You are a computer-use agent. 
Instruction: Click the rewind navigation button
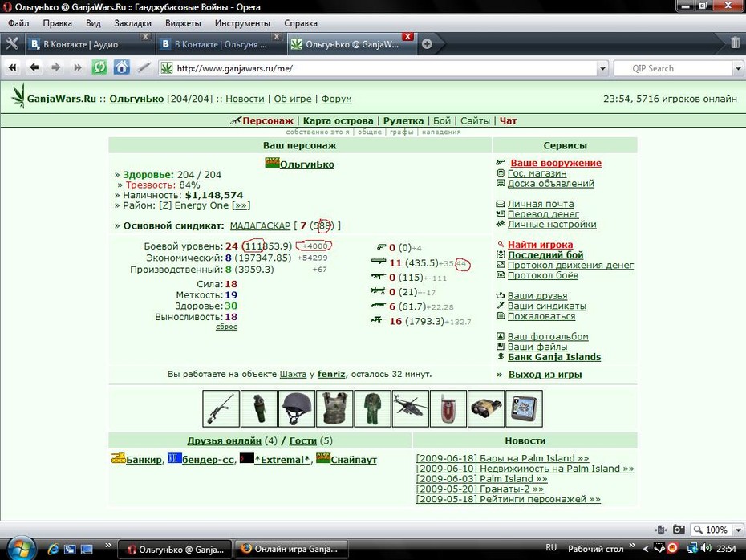[12, 67]
